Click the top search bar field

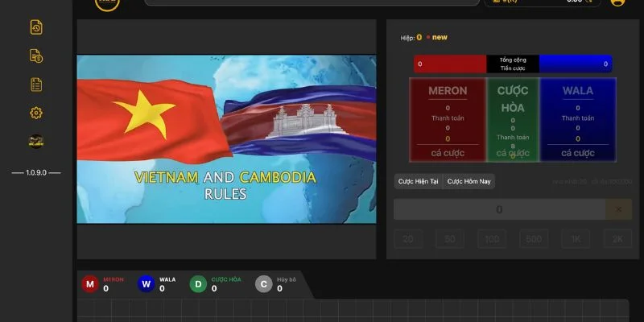(x=312, y=2)
